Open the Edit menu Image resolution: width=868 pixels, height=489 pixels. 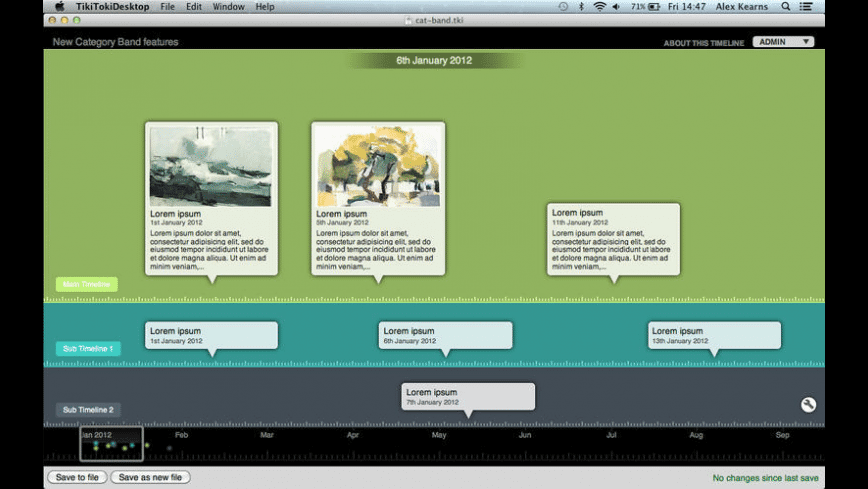pos(194,7)
